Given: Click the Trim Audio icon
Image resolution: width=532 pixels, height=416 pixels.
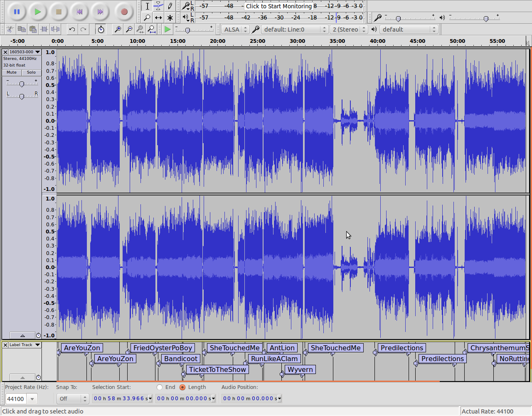Looking at the screenshot, I should [x=44, y=29].
